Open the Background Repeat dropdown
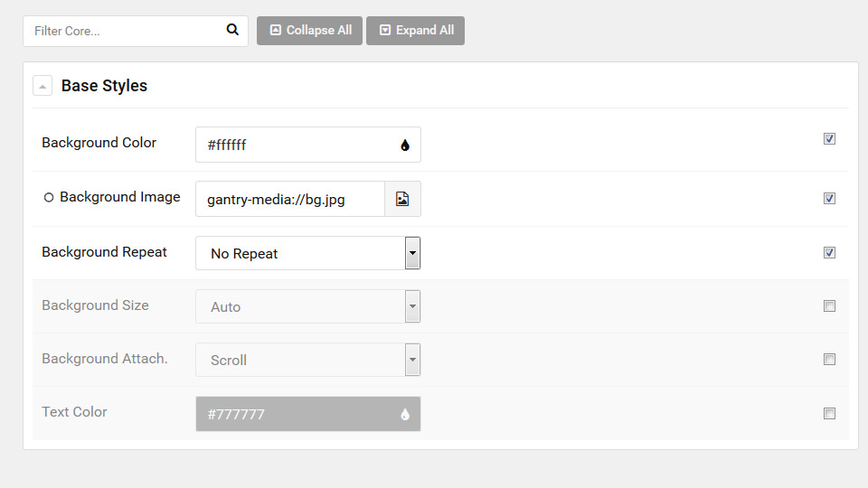 tap(307, 253)
